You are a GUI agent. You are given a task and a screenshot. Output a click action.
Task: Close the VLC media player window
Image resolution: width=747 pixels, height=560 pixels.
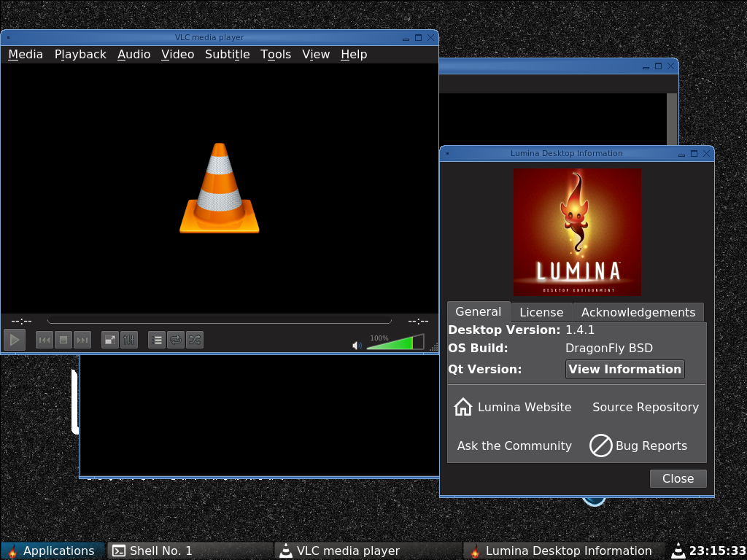click(430, 38)
